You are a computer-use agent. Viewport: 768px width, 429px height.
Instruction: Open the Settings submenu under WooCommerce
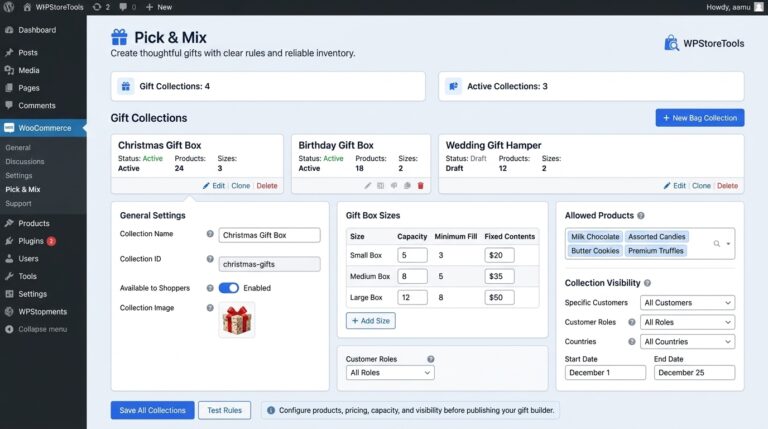pyautogui.click(x=19, y=175)
